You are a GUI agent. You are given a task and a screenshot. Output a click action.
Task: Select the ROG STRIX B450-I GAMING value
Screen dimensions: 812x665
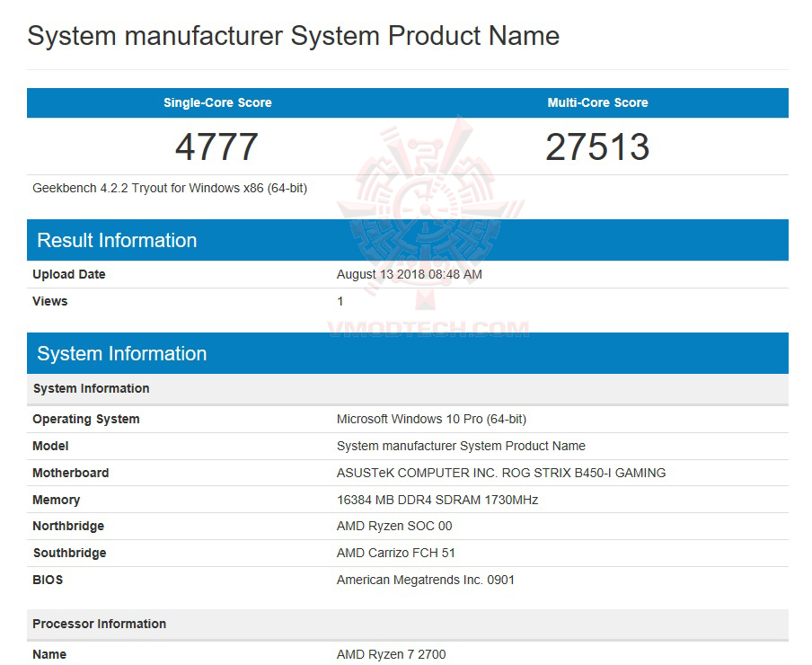501,473
